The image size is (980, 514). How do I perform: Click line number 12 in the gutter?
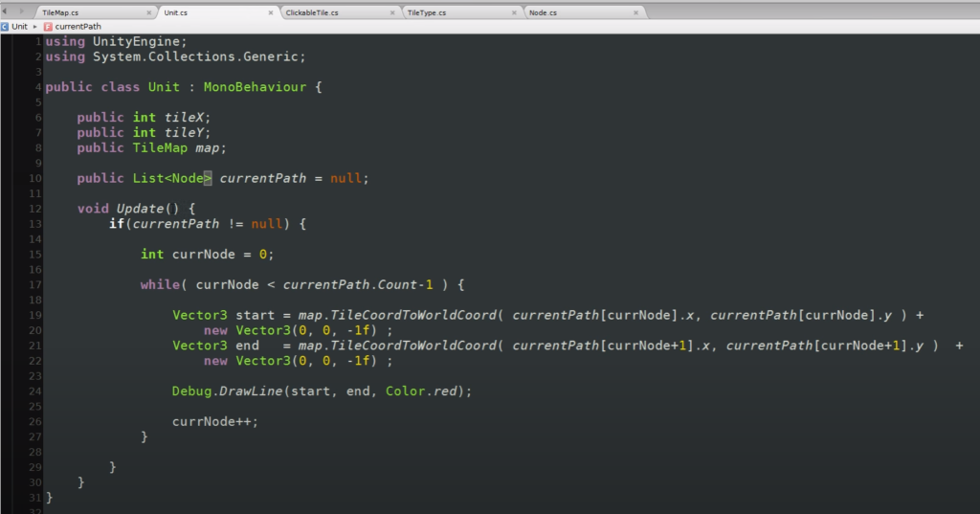pos(35,209)
